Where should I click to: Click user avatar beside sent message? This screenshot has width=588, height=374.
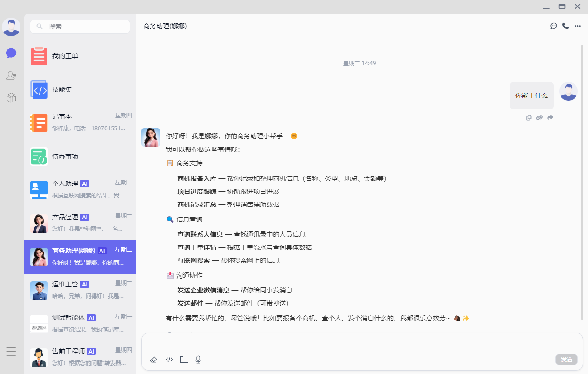point(568,91)
